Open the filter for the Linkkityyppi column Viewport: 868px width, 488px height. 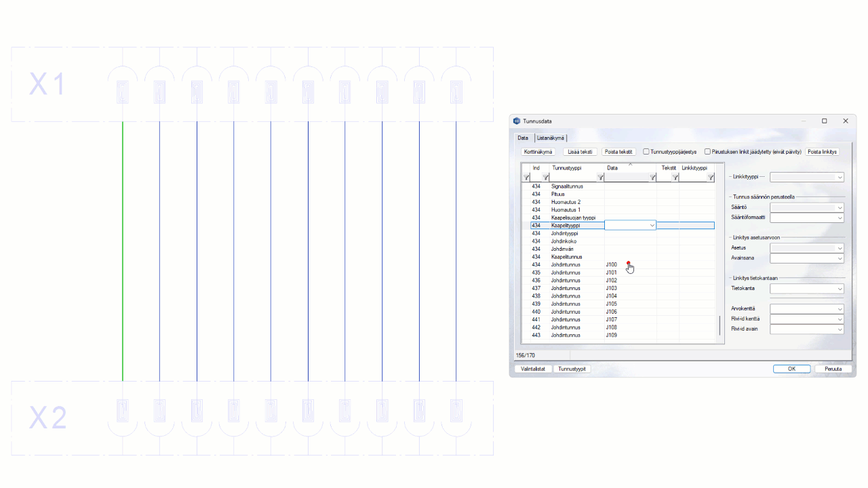[x=711, y=178]
